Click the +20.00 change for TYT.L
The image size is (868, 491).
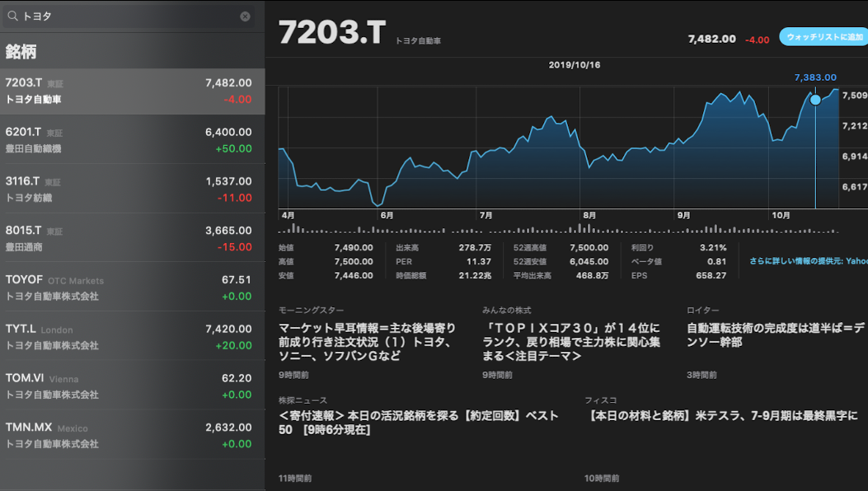pyautogui.click(x=233, y=345)
